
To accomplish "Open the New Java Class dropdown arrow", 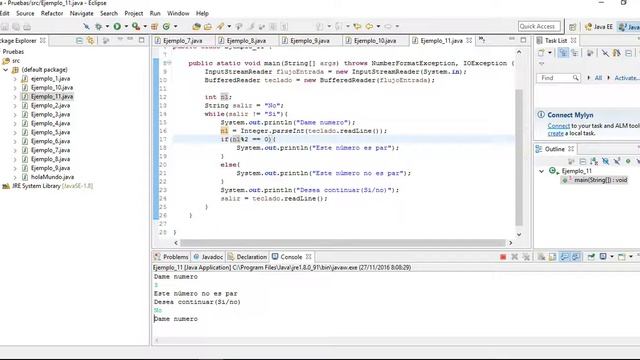I will click(x=176, y=27).
